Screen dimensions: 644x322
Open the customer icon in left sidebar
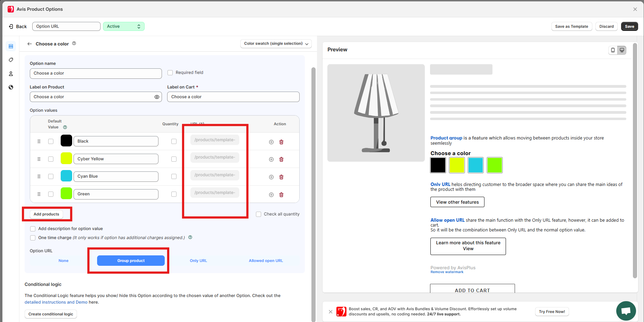tap(11, 74)
